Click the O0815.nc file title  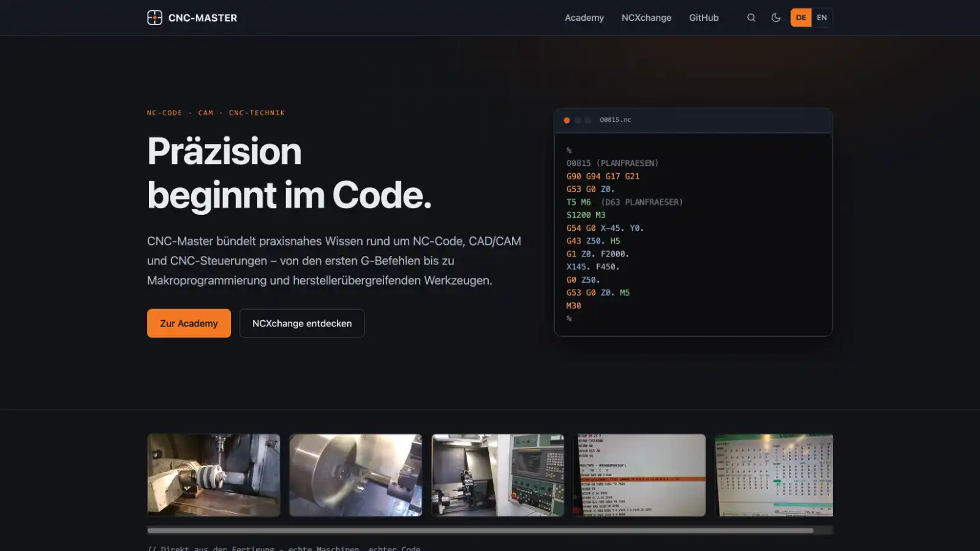(x=615, y=120)
